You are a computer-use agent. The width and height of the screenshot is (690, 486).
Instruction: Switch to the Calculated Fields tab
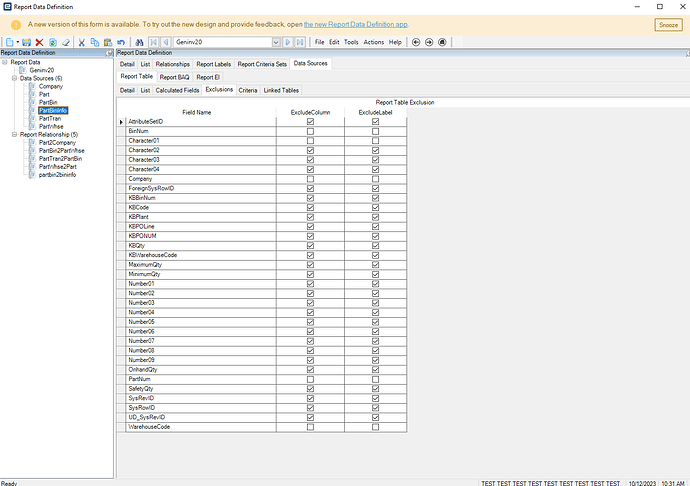[x=178, y=90]
